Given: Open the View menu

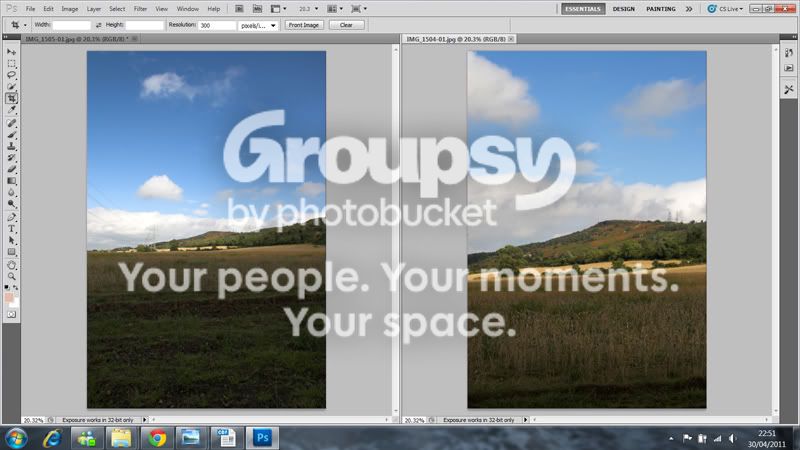Looking at the screenshot, I should pyautogui.click(x=162, y=9).
